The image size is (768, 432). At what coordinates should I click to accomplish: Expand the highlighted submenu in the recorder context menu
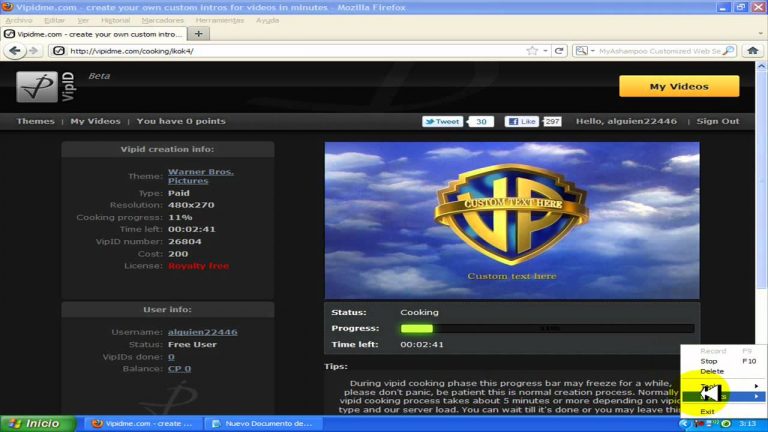pos(756,396)
